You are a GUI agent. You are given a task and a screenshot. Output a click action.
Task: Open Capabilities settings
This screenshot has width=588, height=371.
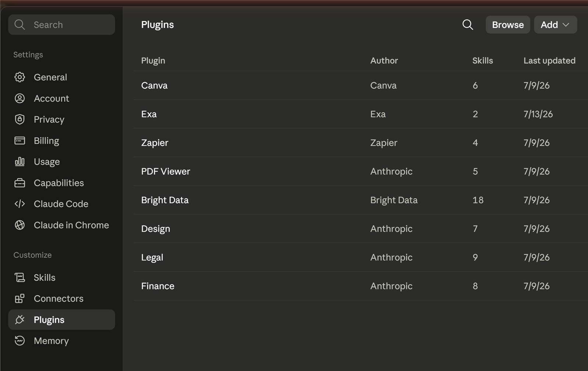pos(62,183)
